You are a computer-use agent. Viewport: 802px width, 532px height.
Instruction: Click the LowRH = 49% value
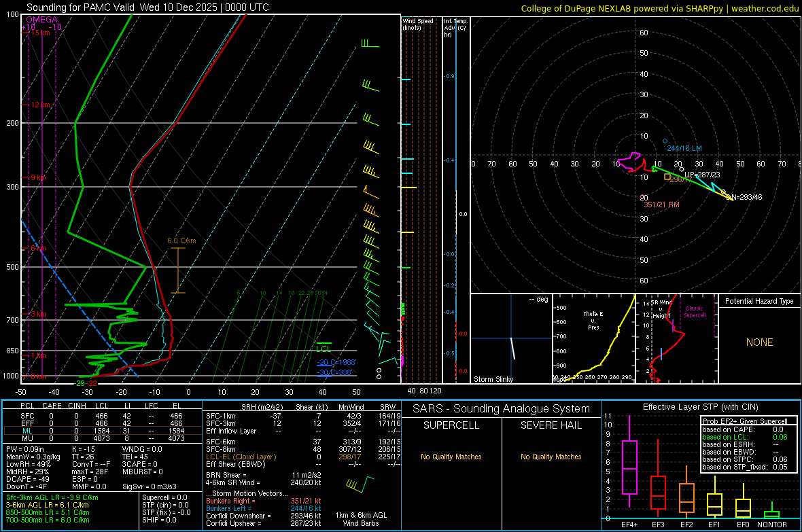point(29,464)
